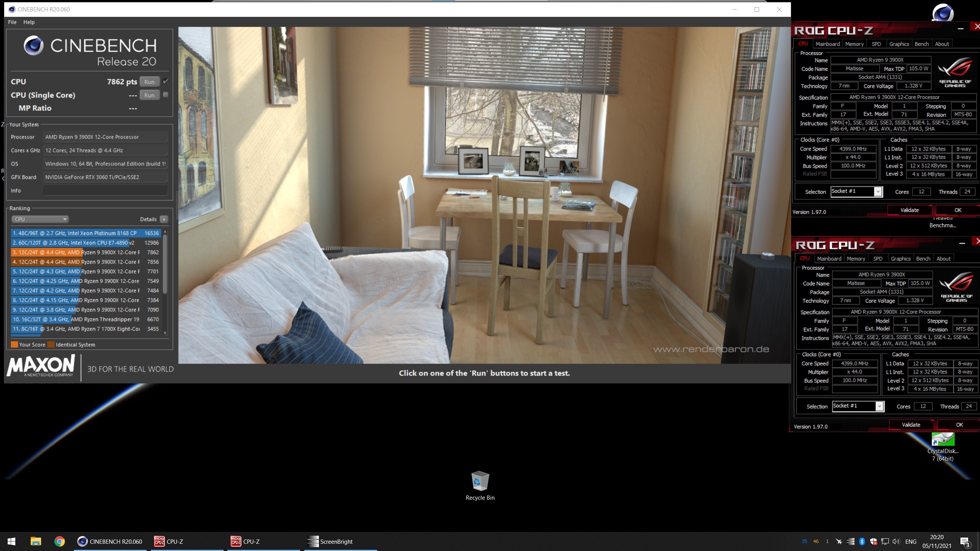Open Socket #1 dropdown in upper CPU-Z

(x=857, y=191)
